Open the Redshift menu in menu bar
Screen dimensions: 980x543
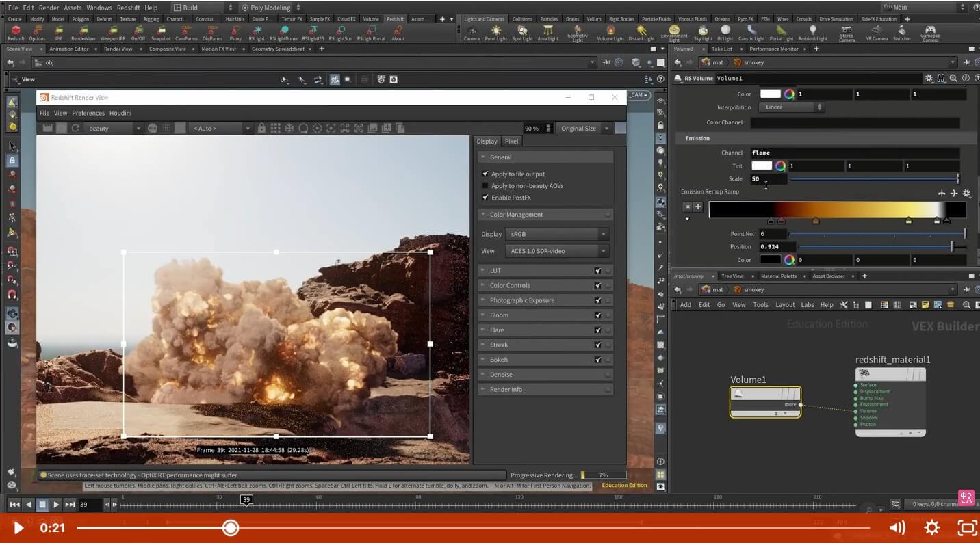[x=128, y=8]
